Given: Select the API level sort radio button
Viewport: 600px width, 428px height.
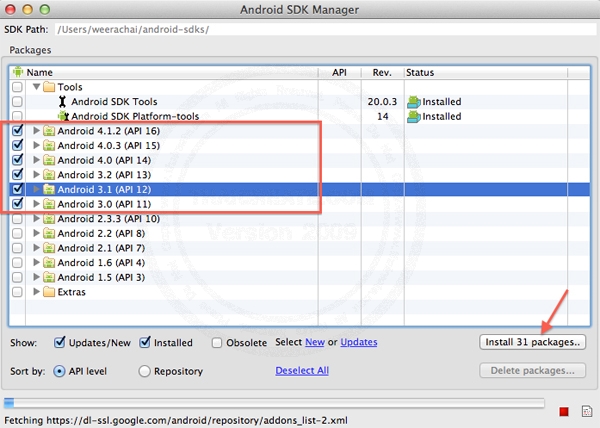Looking at the screenshot, I should point(59,371).
